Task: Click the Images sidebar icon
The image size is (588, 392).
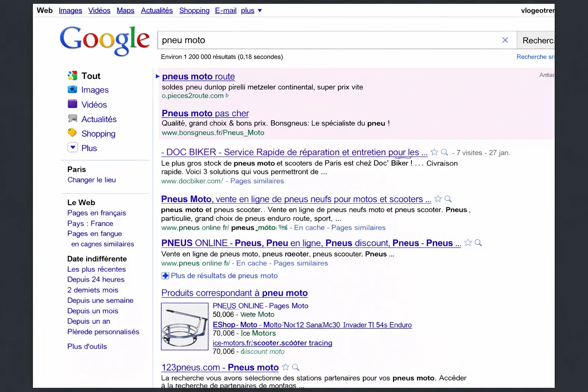Action: (72, 90)
